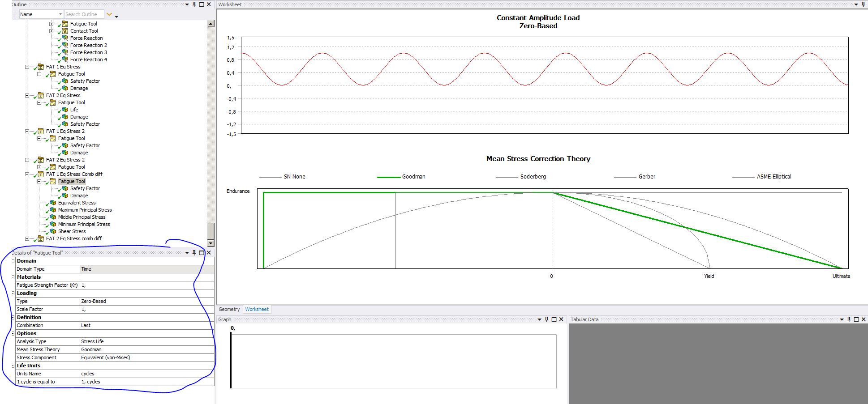This screenshot has width=868, height=404.
Task: Toggle auto-hide pin on Graph panel
Action: (x=546, y=319)
